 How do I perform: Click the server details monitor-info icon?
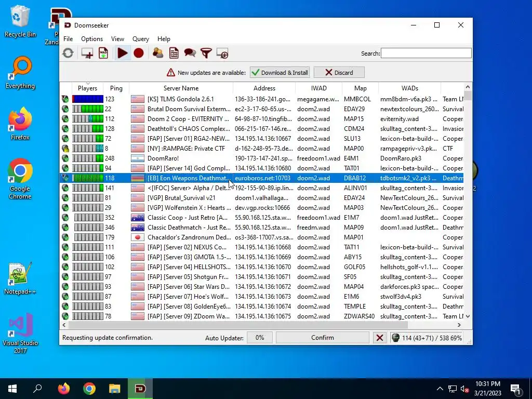(x=222, y=54)
